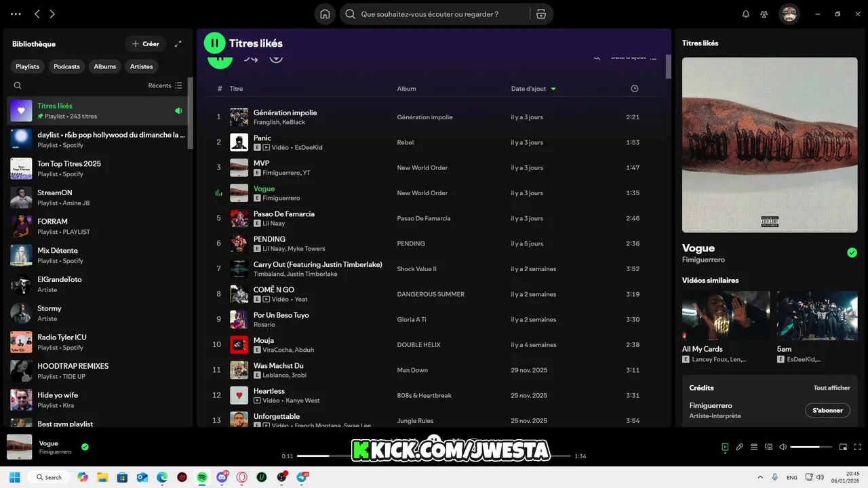Open the Récents sort dropdown
This screenshot has width=868, height=488.
(165, 85)
